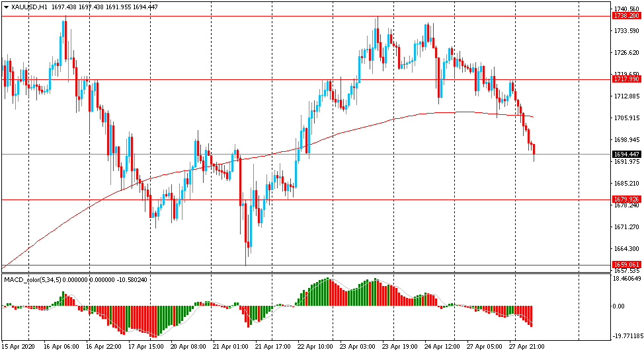Click the 24 Apr 12:00 time label

[x=442, y=347]
